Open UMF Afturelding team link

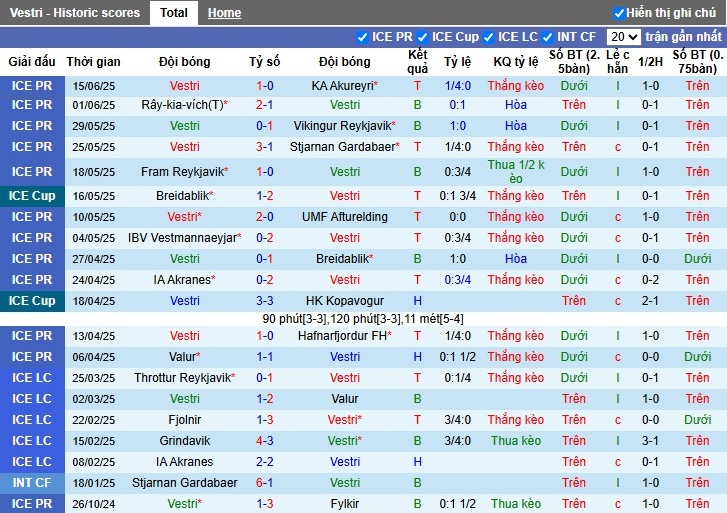[x=344, y=217]
